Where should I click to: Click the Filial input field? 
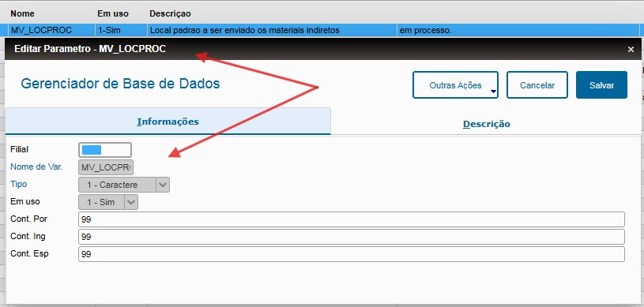(105, 150)
